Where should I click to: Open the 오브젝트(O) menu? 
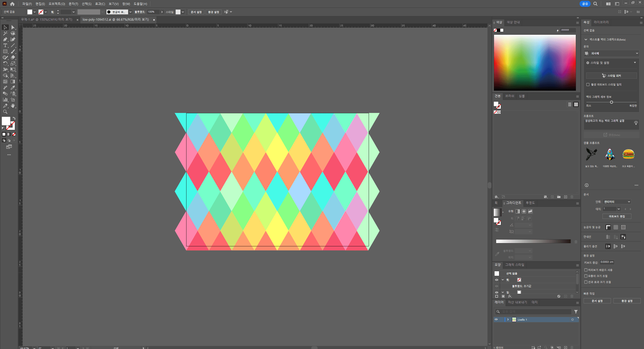tap(57, 4)
